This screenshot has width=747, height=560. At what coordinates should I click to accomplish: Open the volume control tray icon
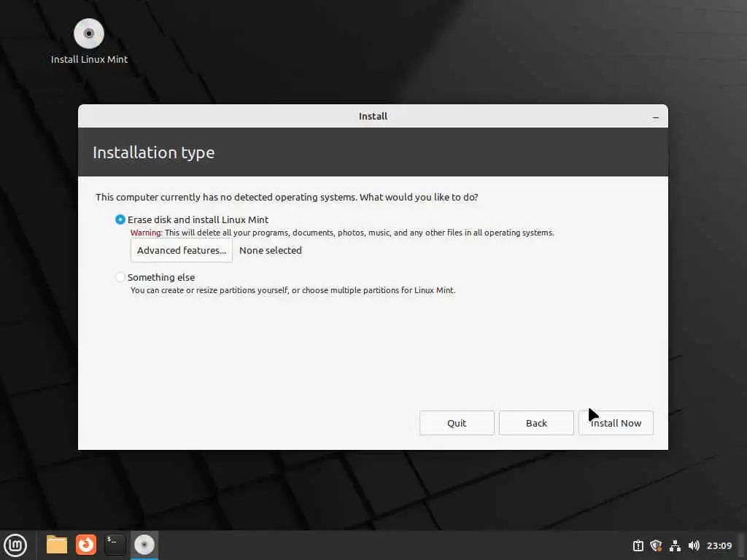[694, 545]
